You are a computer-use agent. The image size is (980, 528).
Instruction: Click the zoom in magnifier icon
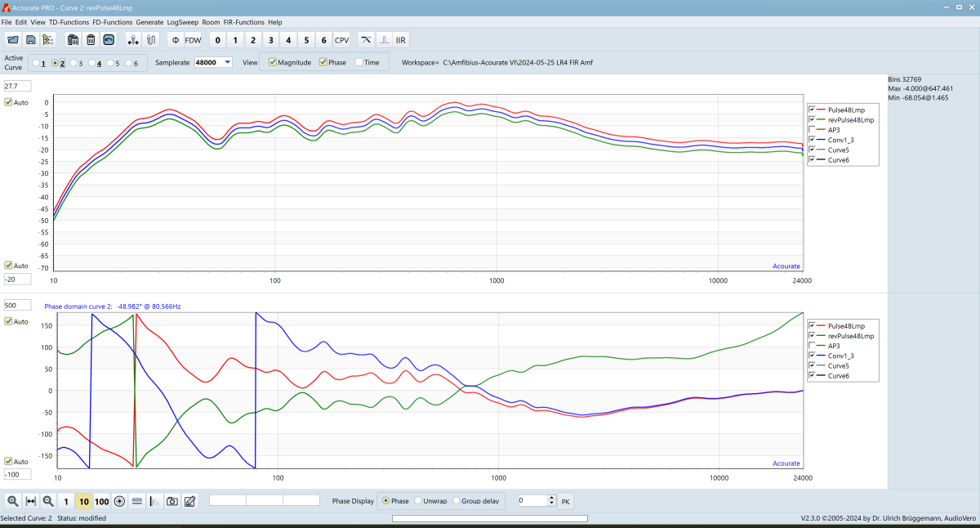pos(13,501)
